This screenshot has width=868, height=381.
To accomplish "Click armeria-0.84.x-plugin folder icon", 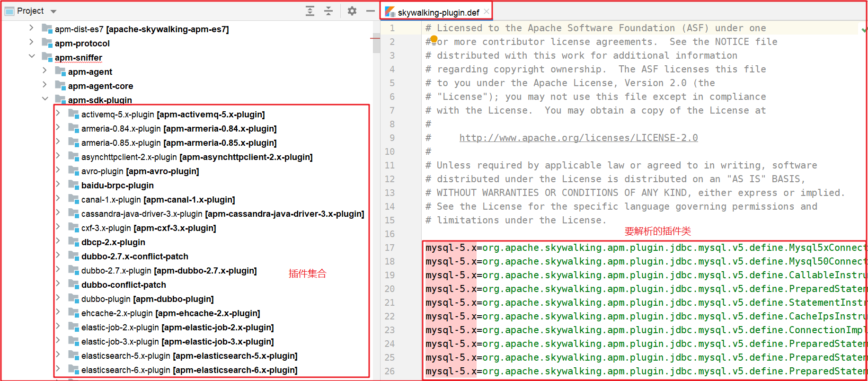I will pyautogui.click(x=73, y=128).
